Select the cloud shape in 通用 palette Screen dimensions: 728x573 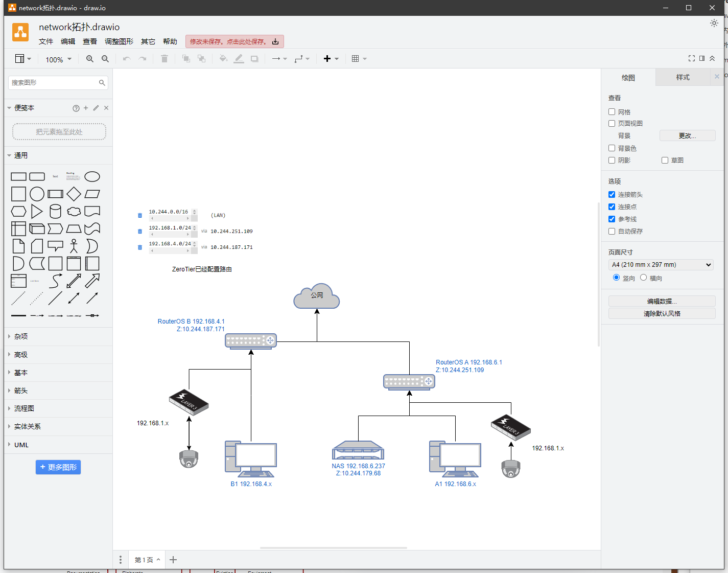pyautogui.click(x=74, y=212)
